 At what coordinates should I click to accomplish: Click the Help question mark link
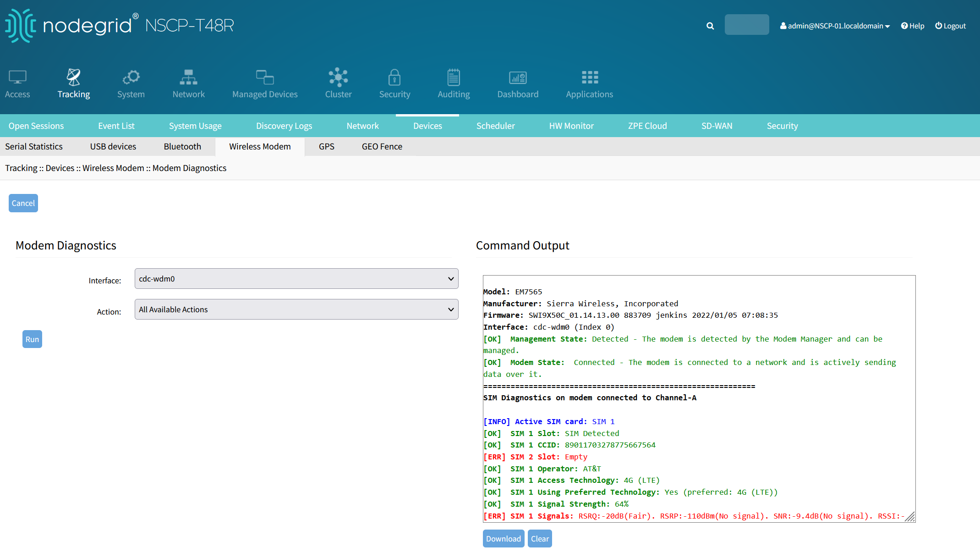(912, 26)
